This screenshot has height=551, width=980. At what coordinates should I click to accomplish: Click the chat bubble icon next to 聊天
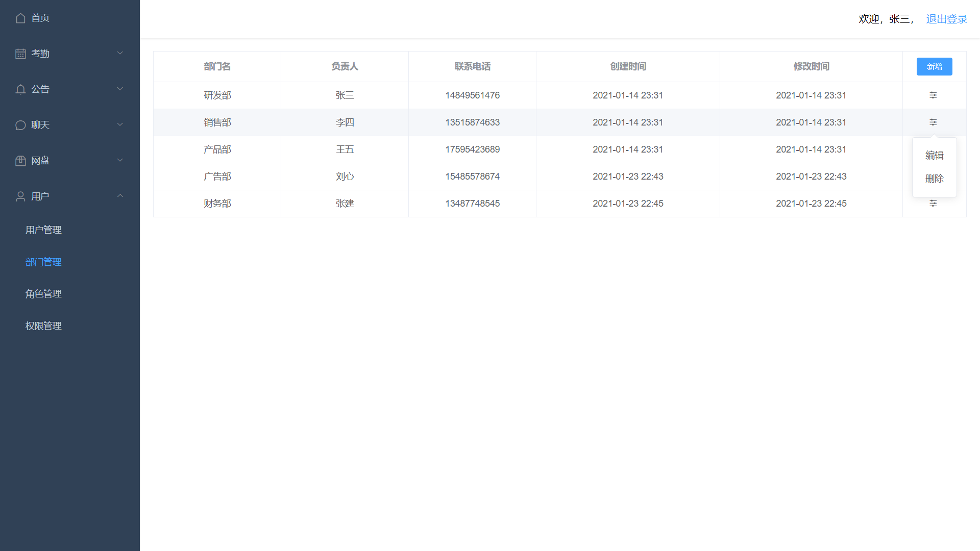tap(20, 125)
